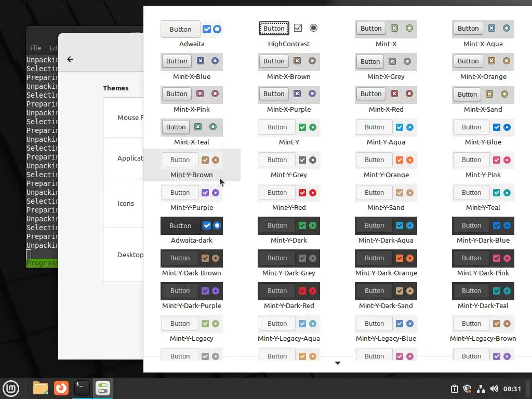Image resolution: width=532 pixels, height=399 pixels.
Task: Apply the Mint-Y-Orange theme
Action: 386,165
